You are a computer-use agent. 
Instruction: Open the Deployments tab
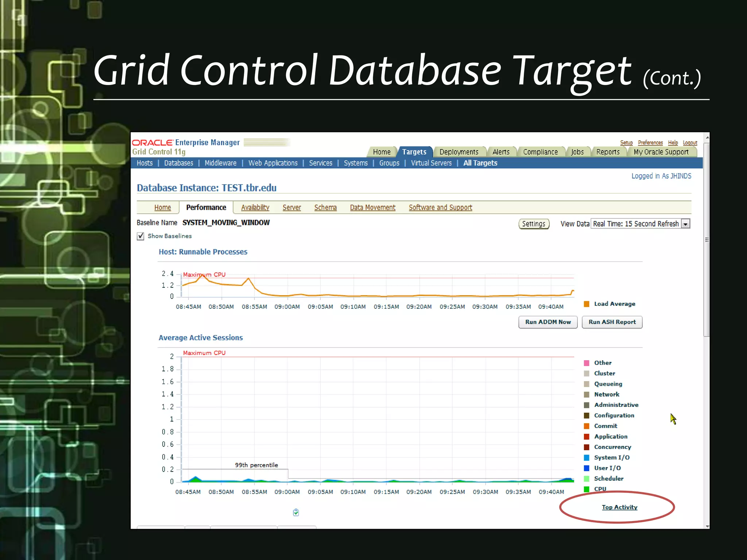point(459,152)
